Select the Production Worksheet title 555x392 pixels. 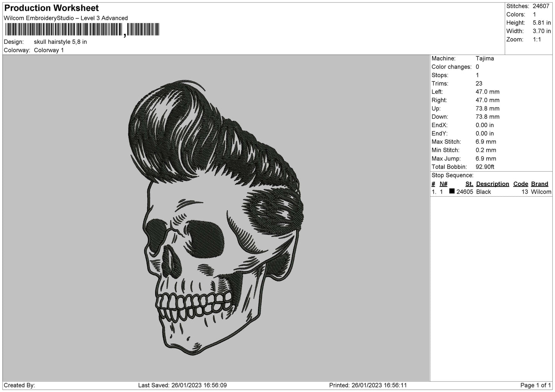51,8
